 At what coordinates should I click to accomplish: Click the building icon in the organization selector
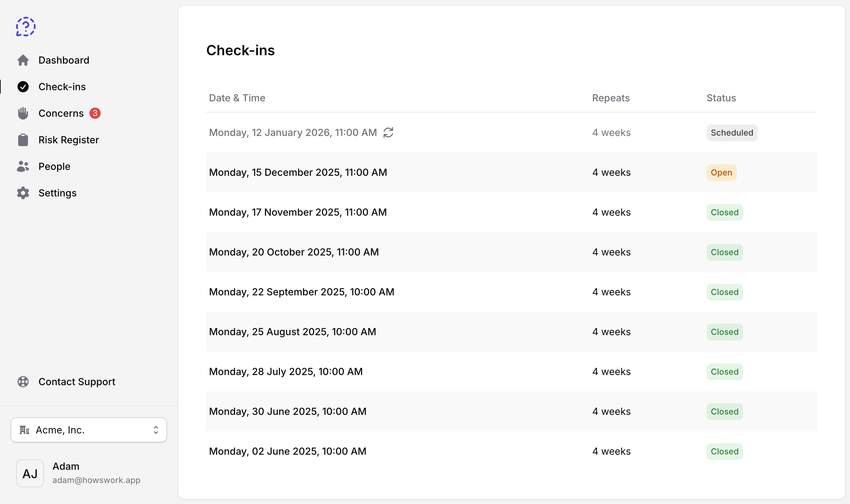(24, 430)
